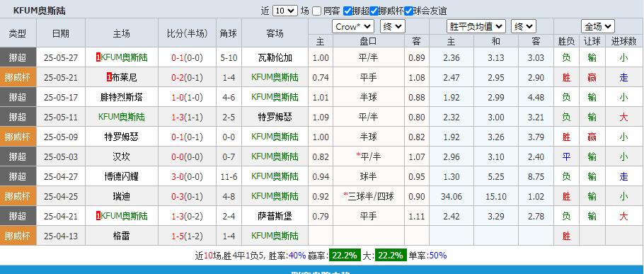
Task: Click score 1-0(1-0) of the 腓特烈斯塔 match
Action: click(187, 97)
